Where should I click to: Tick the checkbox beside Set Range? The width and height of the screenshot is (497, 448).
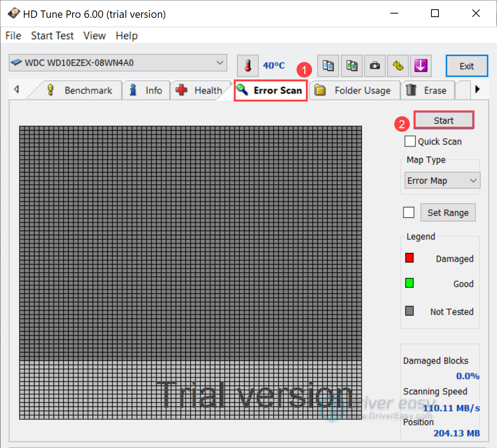pos(409,212)
